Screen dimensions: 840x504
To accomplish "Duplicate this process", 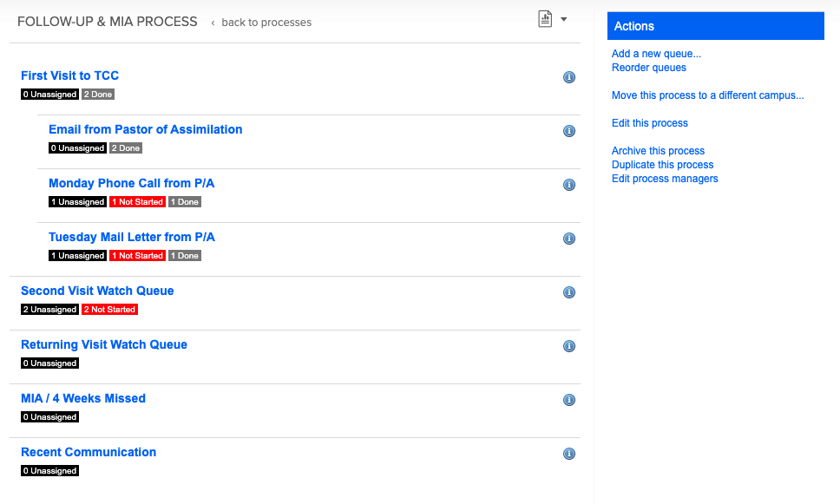I will (662, 165).
